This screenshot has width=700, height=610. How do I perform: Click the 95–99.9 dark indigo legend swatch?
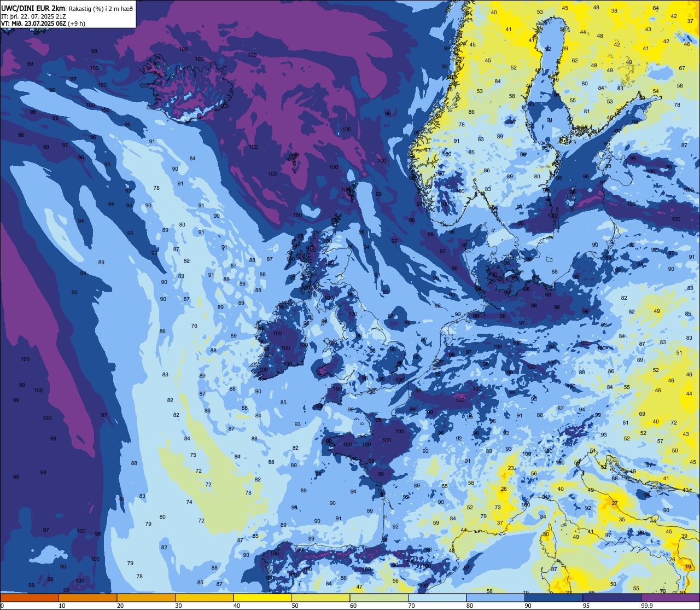(612, 597)
